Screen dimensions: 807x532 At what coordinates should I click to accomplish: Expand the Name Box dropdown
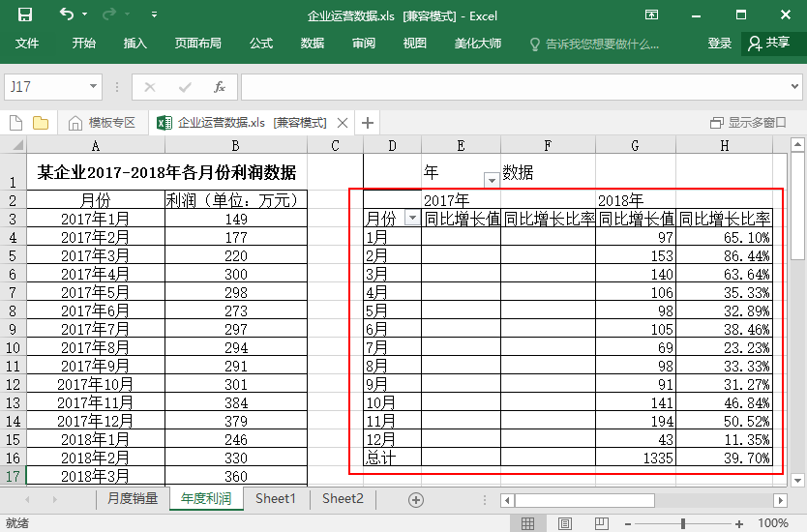click(x=94, y=87)
